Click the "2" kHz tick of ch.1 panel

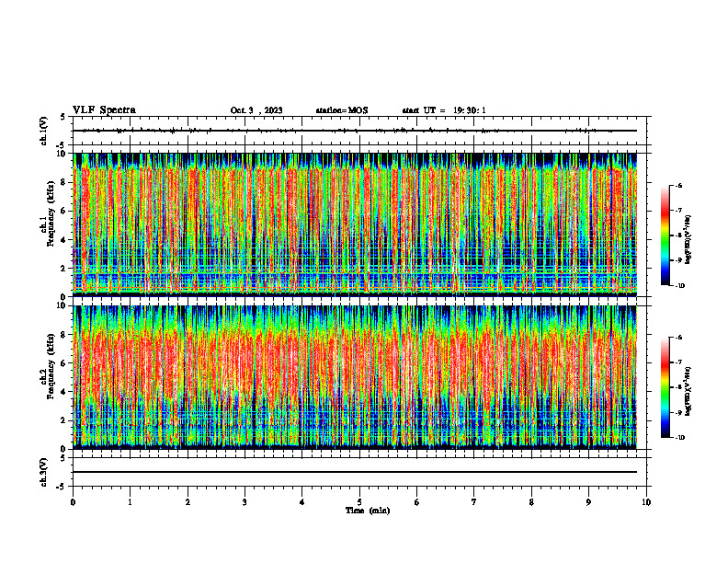tap(63, 269)
